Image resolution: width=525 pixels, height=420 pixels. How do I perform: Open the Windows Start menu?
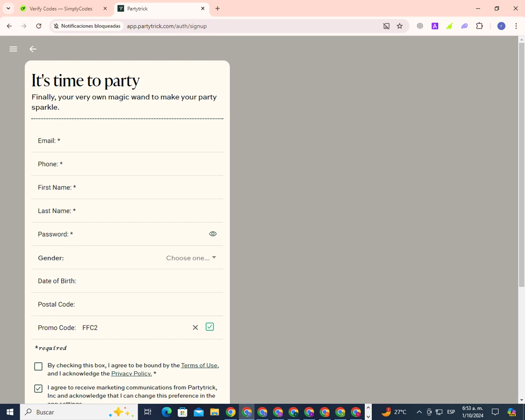click(10, 412)
